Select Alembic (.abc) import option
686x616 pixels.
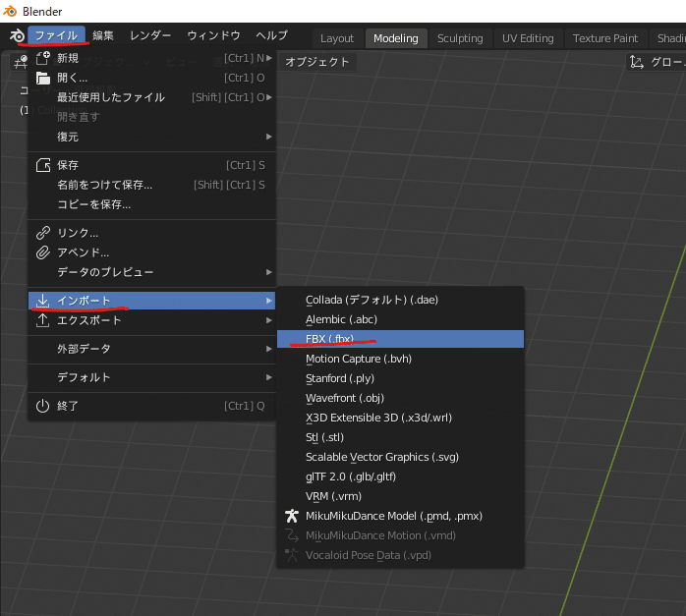pos(400,319)
